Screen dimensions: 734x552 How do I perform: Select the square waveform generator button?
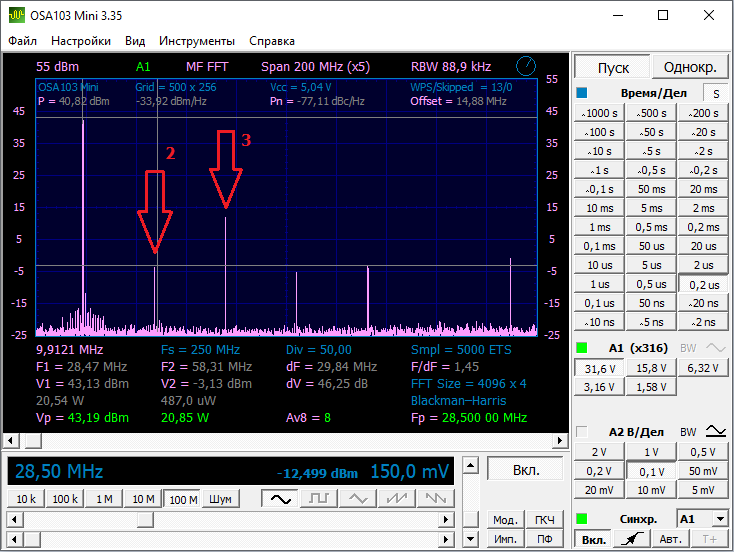tap(319, 499)
